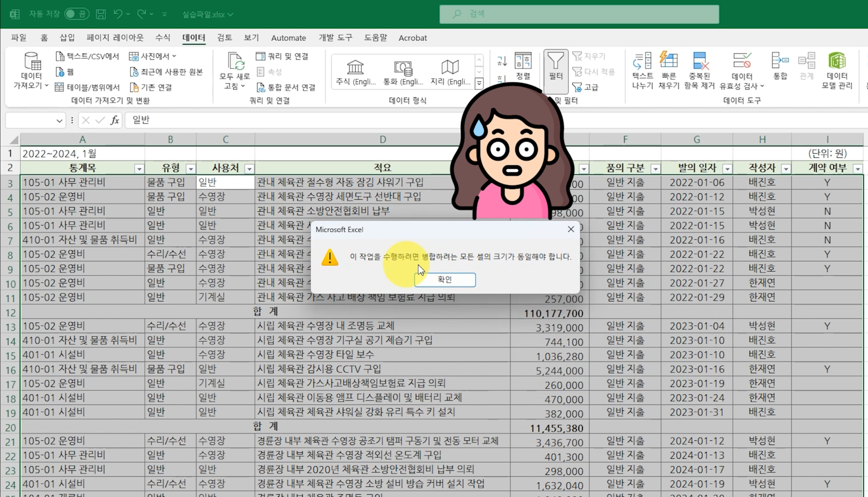Click the 검색 search box

coord(579,14)
